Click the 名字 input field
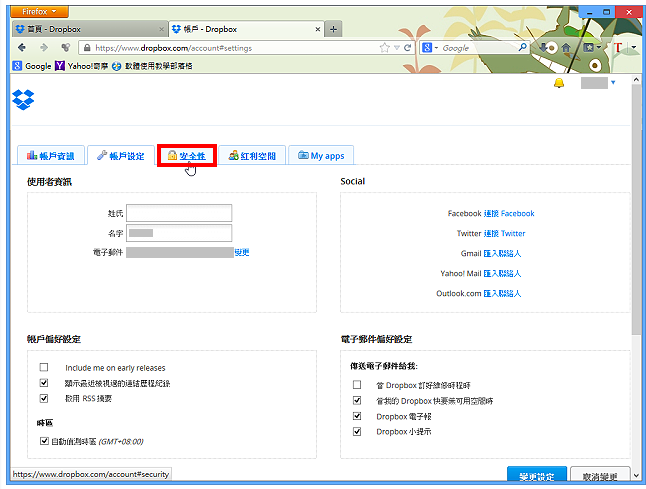This screenshot has width=646, height=489. (x=179, y=233)
